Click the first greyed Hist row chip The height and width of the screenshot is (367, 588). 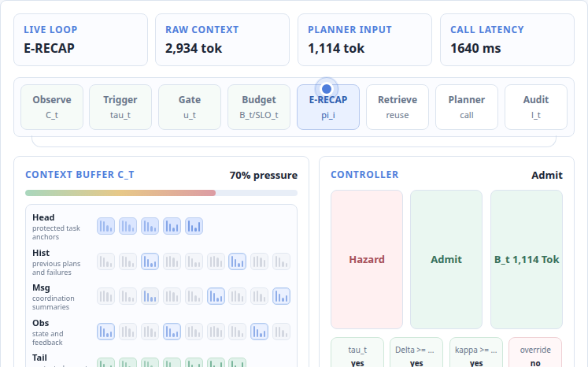105,261
